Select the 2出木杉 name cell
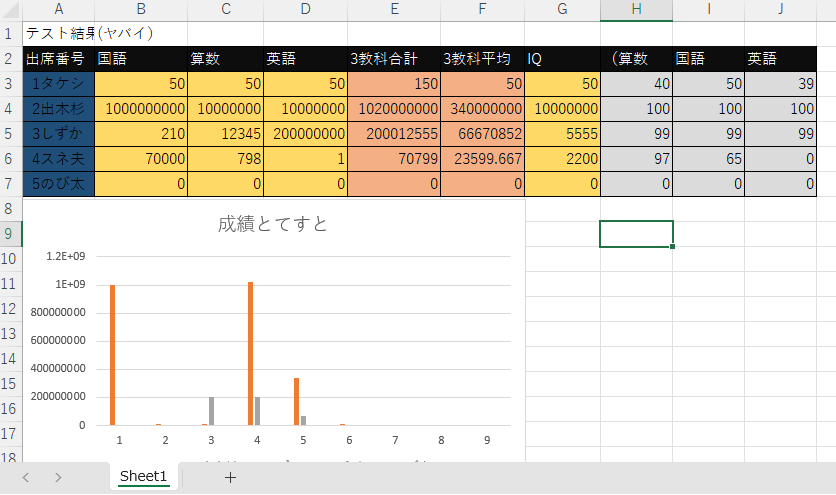The height and width of the screenshot is (495, 836). pos(59,109)
